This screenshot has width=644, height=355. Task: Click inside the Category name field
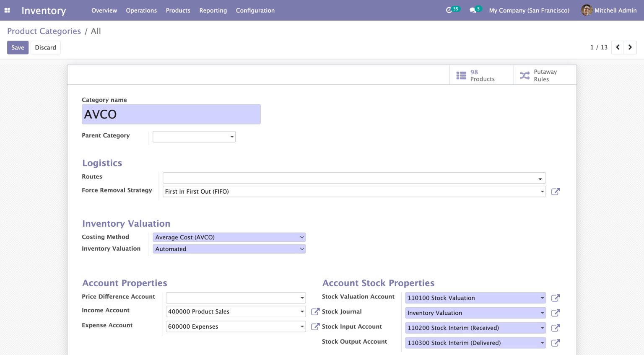[x=171, y=114]
